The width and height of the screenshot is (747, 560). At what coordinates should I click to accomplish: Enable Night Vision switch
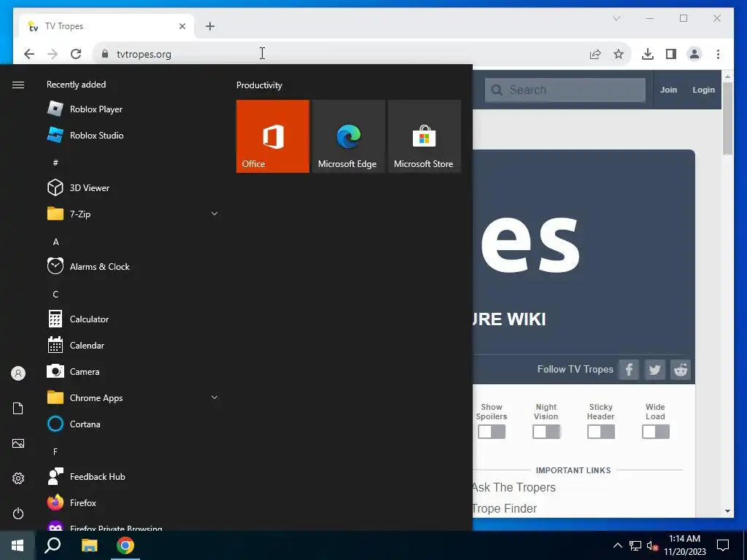546,432
